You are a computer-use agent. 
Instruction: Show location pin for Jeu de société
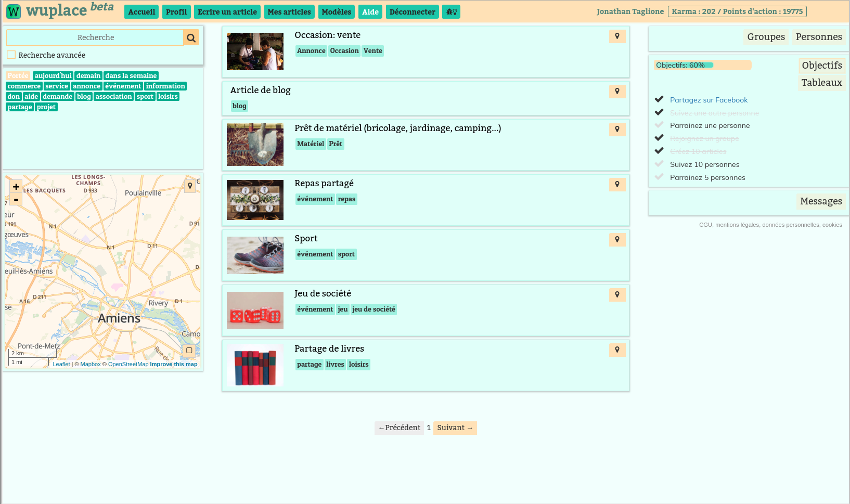(617, 295)
